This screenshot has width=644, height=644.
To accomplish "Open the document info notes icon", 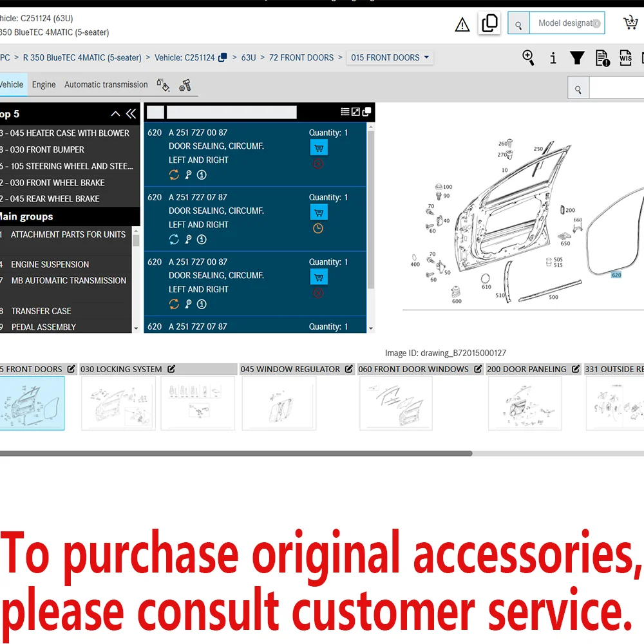I will click(x=602, y=58).
